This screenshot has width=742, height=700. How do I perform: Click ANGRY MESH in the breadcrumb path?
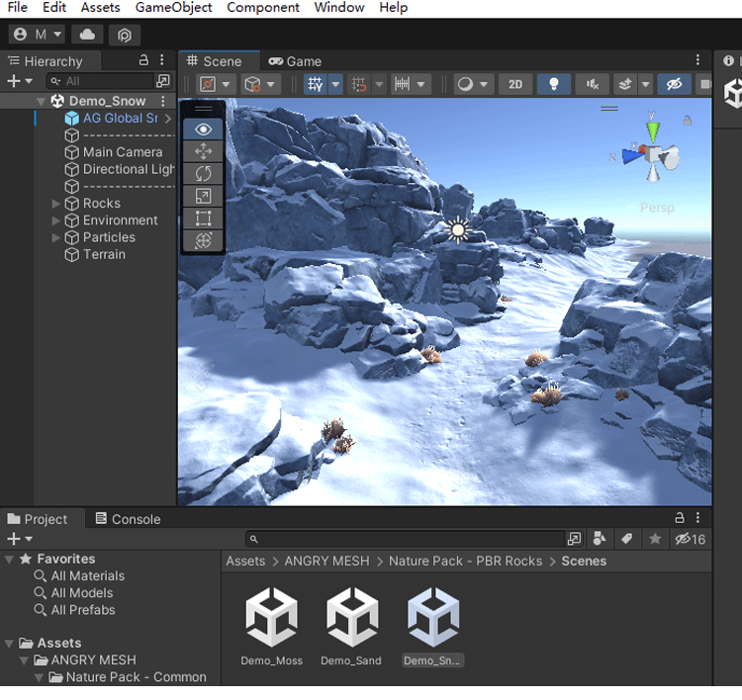tap(326, 561)
